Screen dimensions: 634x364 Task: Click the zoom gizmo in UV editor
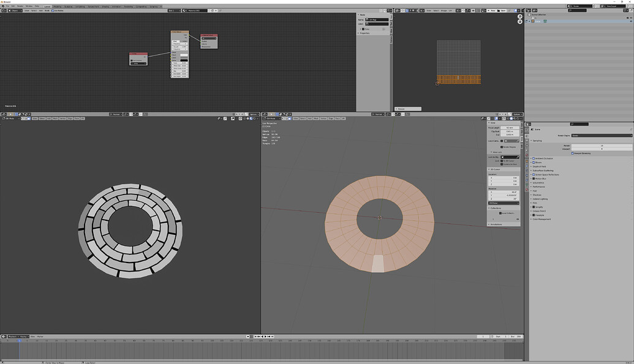point(519,17)
